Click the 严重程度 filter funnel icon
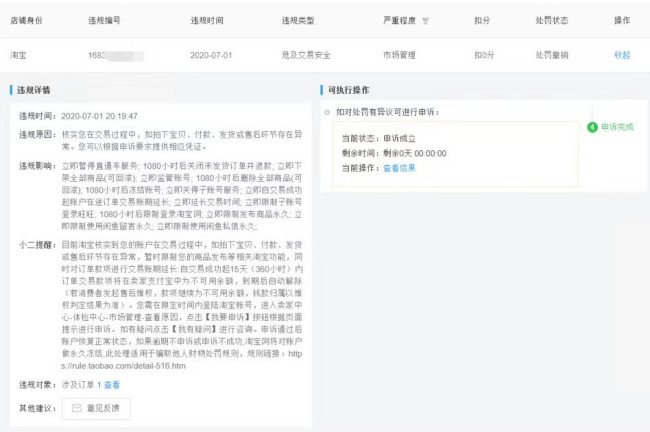The width and height of the screenshot is (650, 432). 425,21
